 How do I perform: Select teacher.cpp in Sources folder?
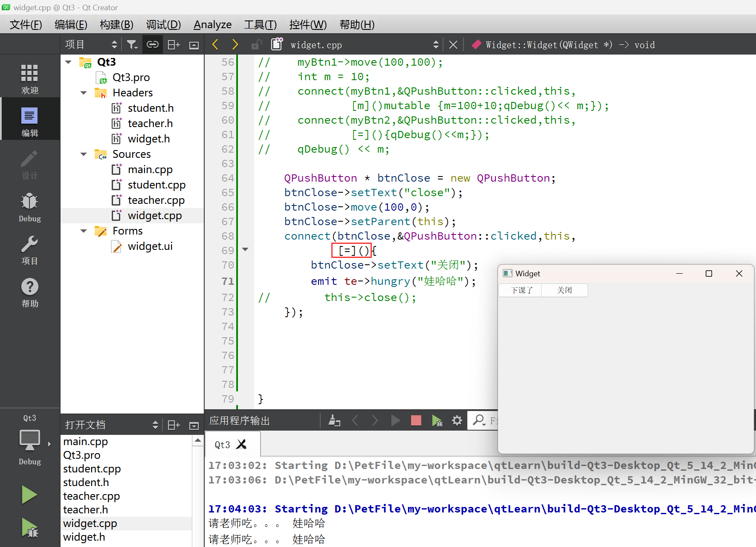click(156, 200)
